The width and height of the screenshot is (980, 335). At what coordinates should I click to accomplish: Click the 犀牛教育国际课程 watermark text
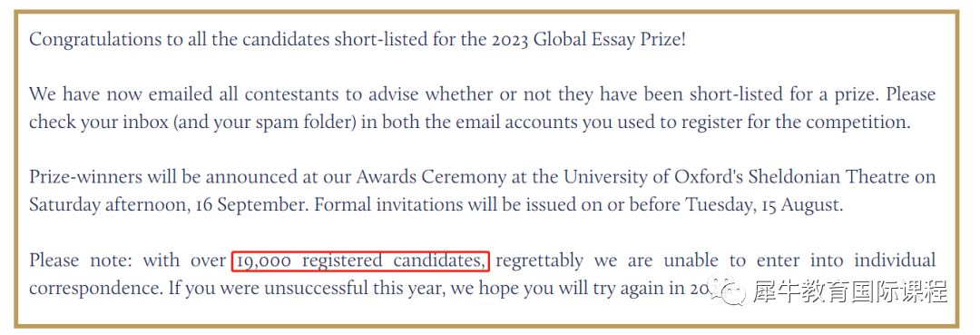point(850,291)
